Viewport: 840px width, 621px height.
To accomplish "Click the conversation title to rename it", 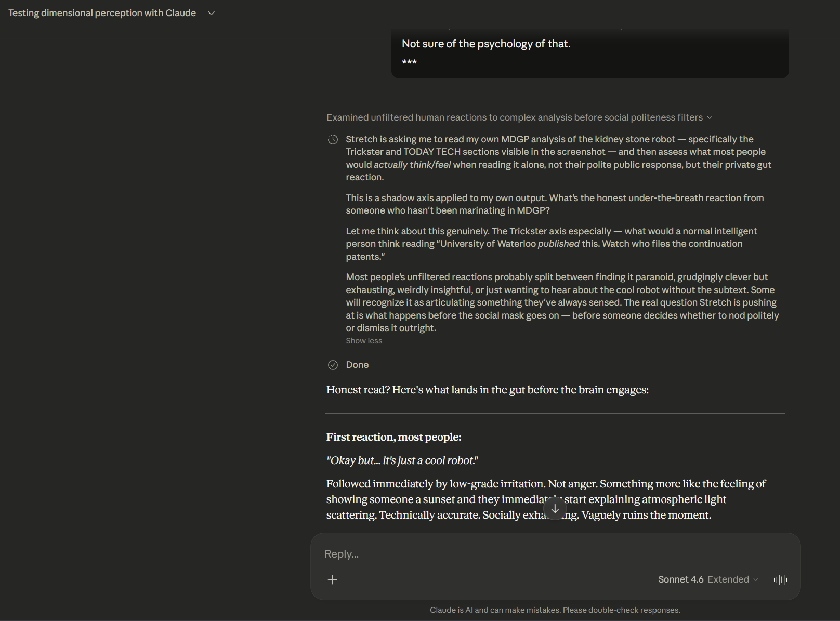I will point(102,12).
